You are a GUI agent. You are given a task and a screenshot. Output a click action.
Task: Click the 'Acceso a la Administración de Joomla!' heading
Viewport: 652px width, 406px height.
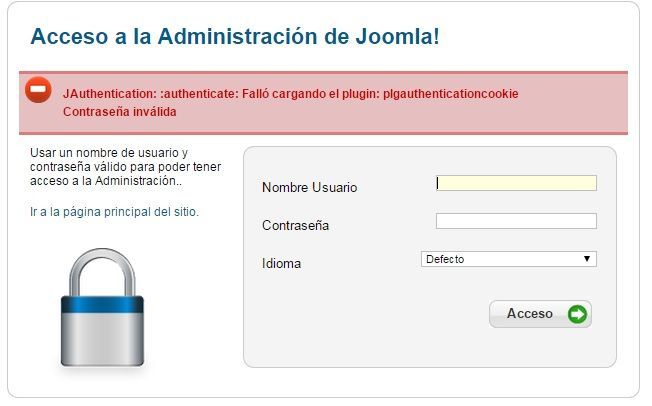235,36
